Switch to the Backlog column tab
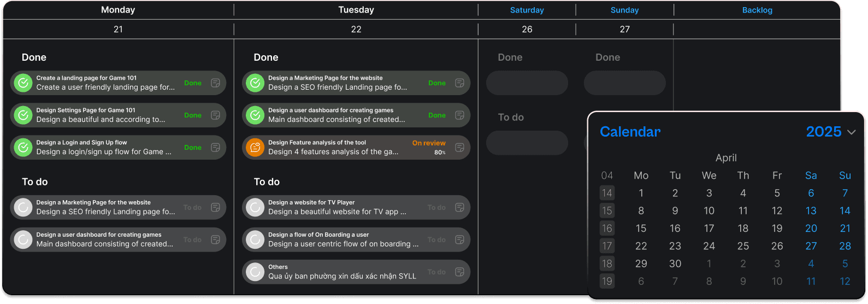 (x=757, y=10)
